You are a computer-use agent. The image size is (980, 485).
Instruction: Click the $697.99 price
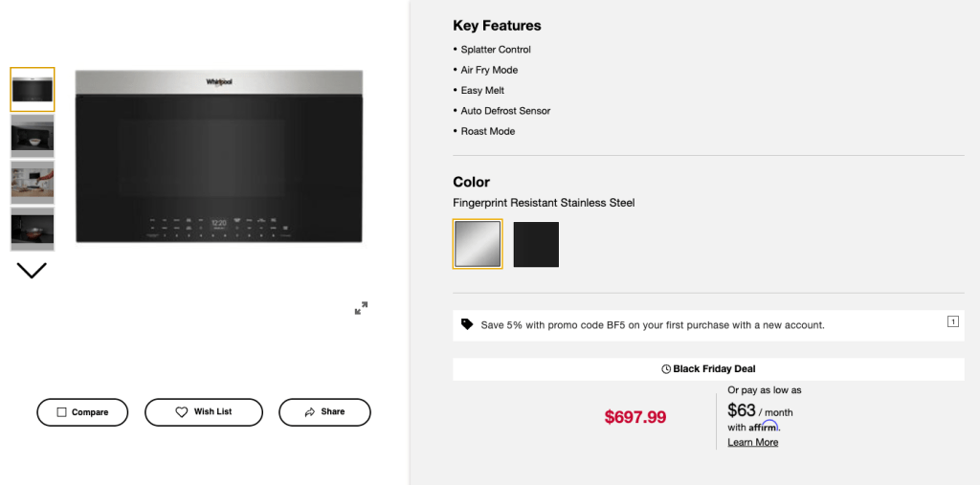[635, 417]
